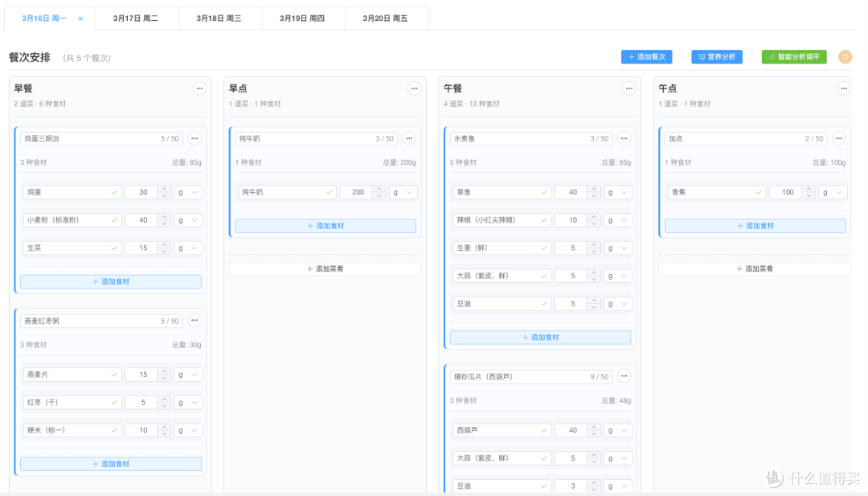Run 智能分析调平 smart balancing
Image resolution: width=868 pixels, height=496 pixels.
tap(794, 57)
